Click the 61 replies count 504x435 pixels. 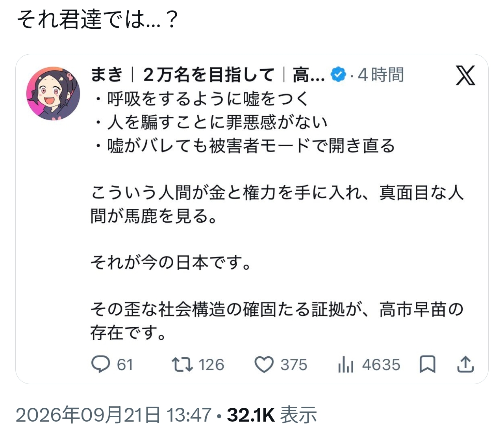click(x=125, y=365)
